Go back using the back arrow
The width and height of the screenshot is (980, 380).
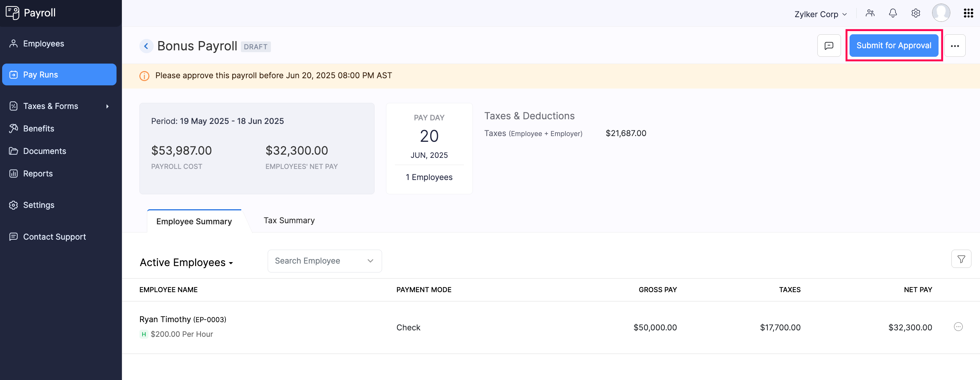coord(146,46)
